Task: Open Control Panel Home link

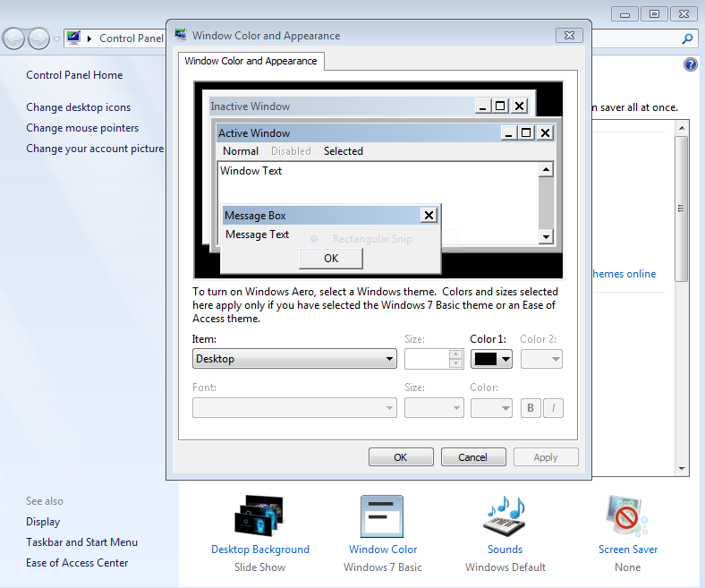Action: [x=74, y=75]
